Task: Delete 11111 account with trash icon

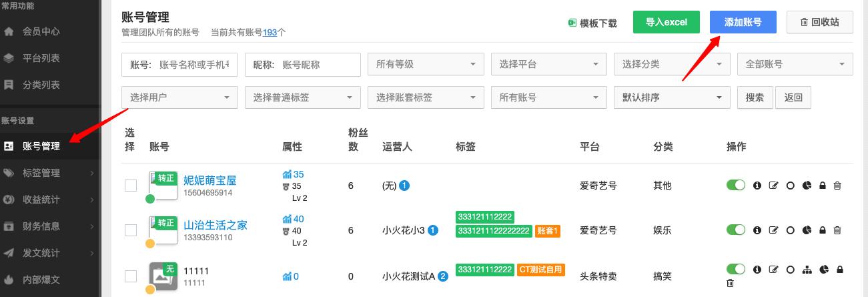Action: [x=730, y=283]
